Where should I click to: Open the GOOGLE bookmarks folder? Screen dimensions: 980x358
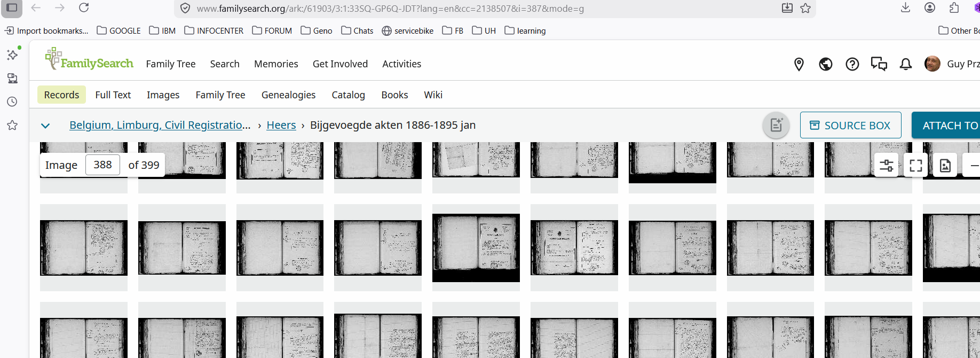point(118,30)
